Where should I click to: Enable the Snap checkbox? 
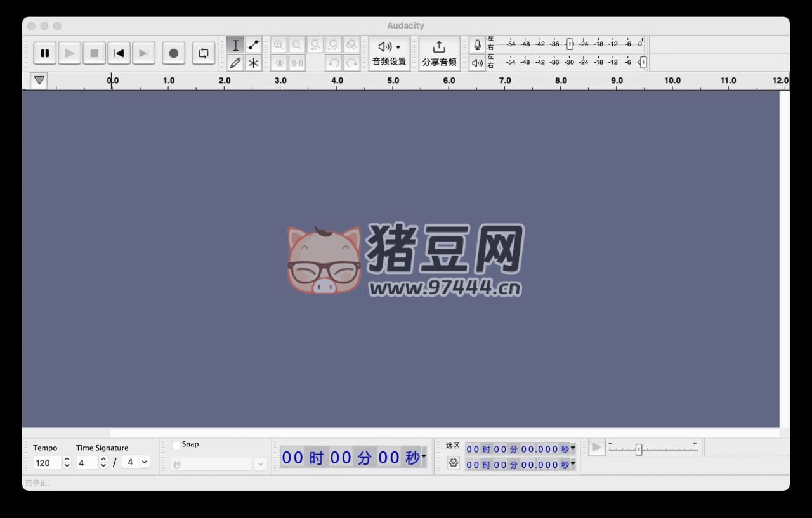pos(176,444)
